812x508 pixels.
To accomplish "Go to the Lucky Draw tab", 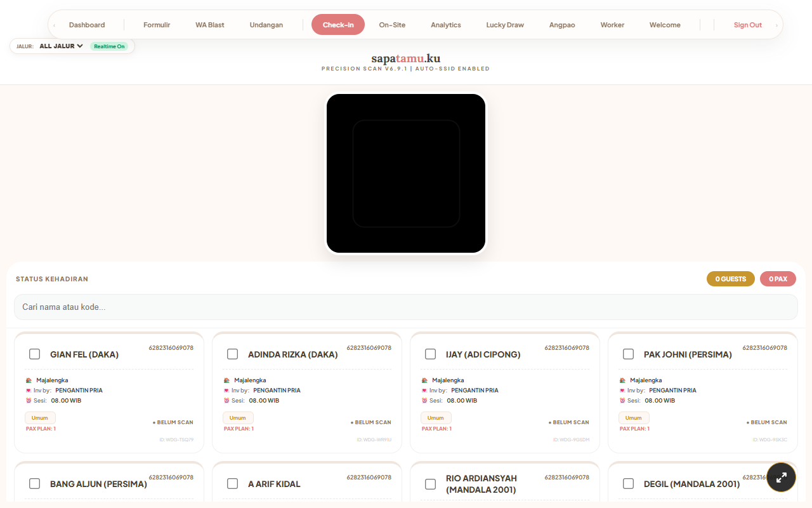I will pyautogui.click(x=505, y=25).
